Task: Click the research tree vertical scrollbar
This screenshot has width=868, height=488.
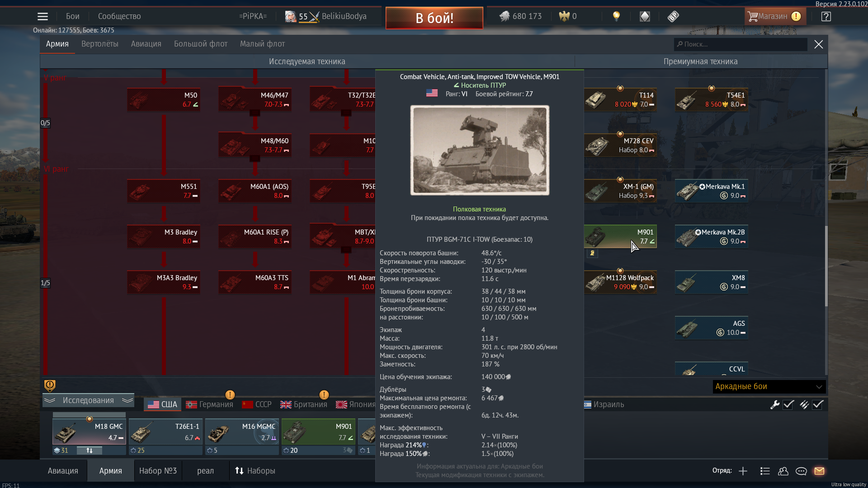Action: [x=826, y=267]
